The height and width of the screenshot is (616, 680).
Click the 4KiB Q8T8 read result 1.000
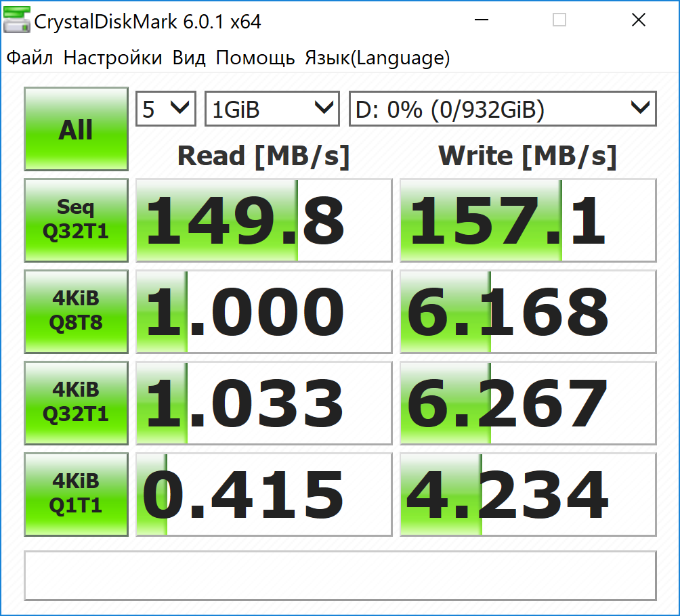coord(264,311)
